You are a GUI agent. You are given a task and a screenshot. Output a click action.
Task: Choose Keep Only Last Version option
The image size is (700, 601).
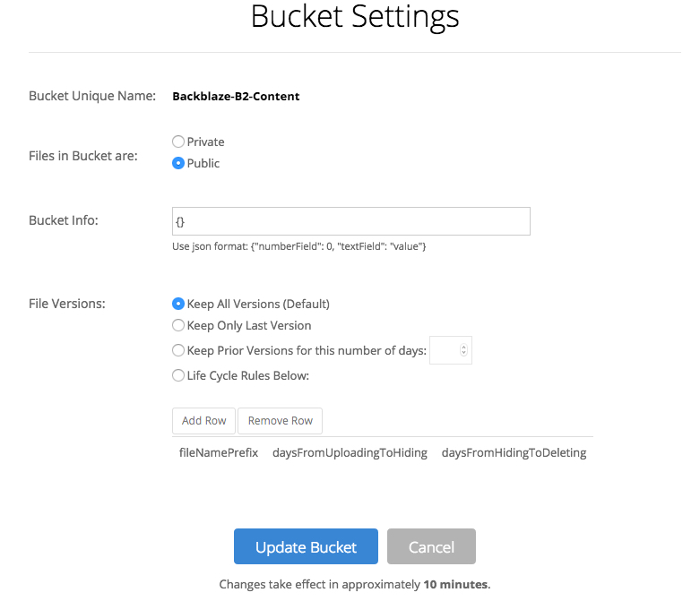178,325
